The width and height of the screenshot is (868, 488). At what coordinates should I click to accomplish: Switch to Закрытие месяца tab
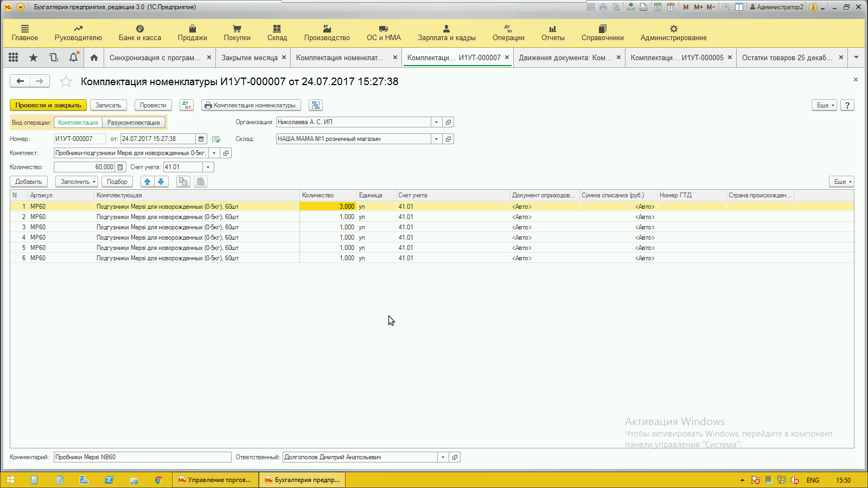tap(249, 57)
